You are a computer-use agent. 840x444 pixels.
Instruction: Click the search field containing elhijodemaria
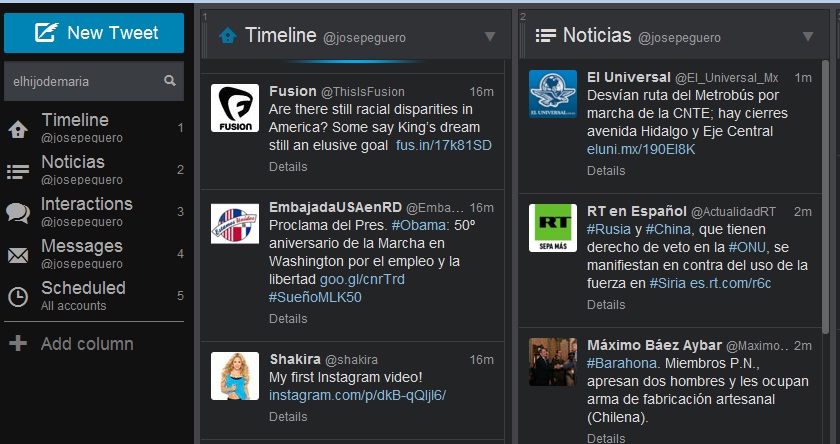(x=83, y=80)
